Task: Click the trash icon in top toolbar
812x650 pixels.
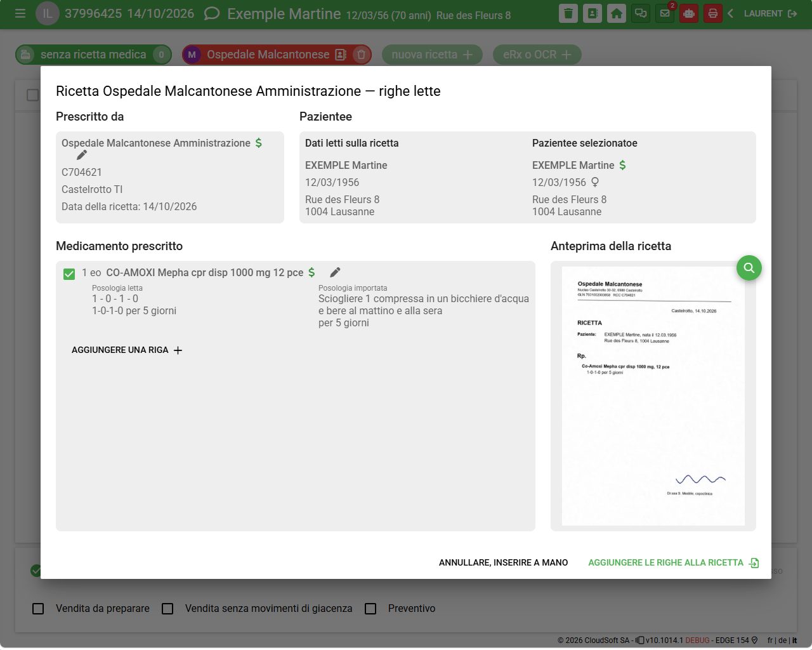Action: [x=568, y=13]
